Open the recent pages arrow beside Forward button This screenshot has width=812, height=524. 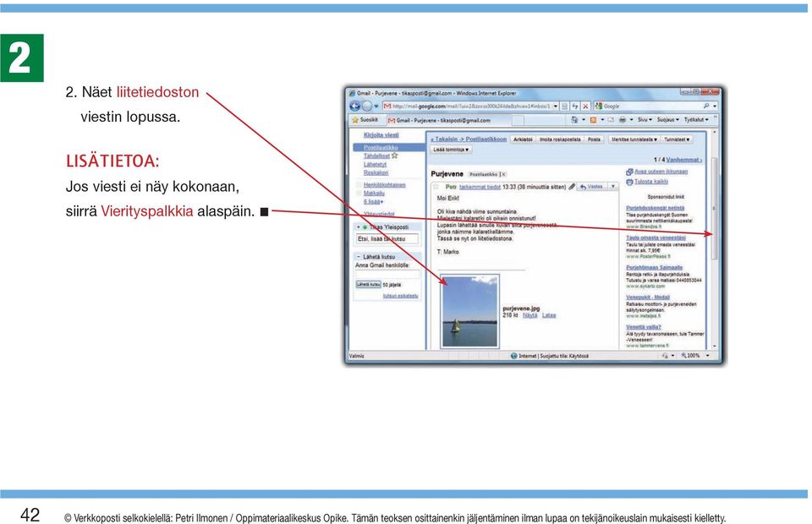tap(376, 106)
